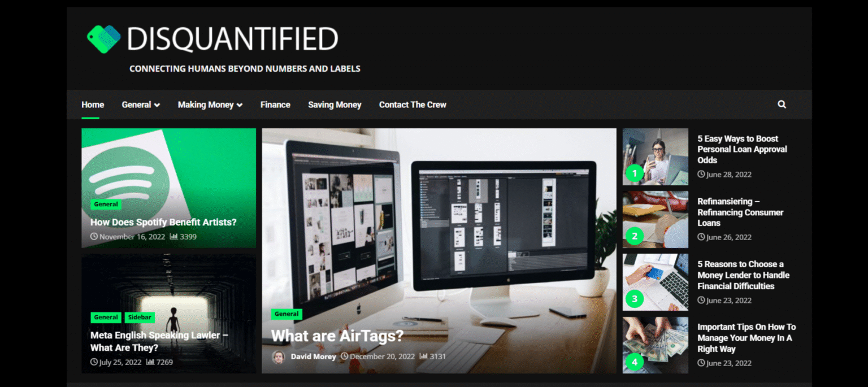Go to the Saving Money page
Viewport: 868px width, 387px height.
(x=335, y=105)
